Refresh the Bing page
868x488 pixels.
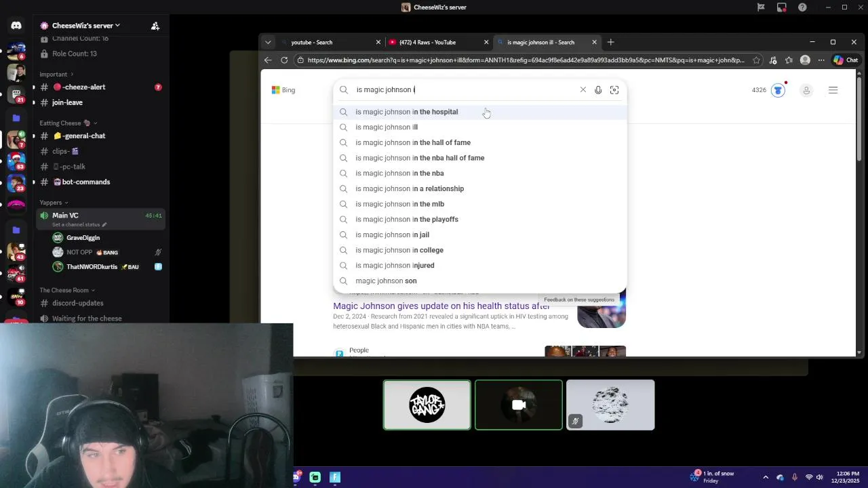click(x=284, y=60)
